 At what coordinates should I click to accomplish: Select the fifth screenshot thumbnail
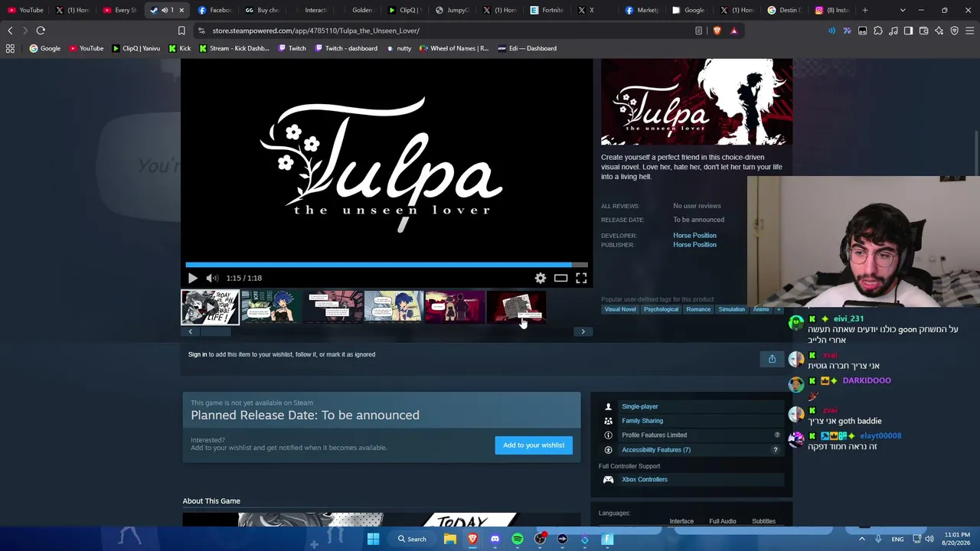click(455, 308)
